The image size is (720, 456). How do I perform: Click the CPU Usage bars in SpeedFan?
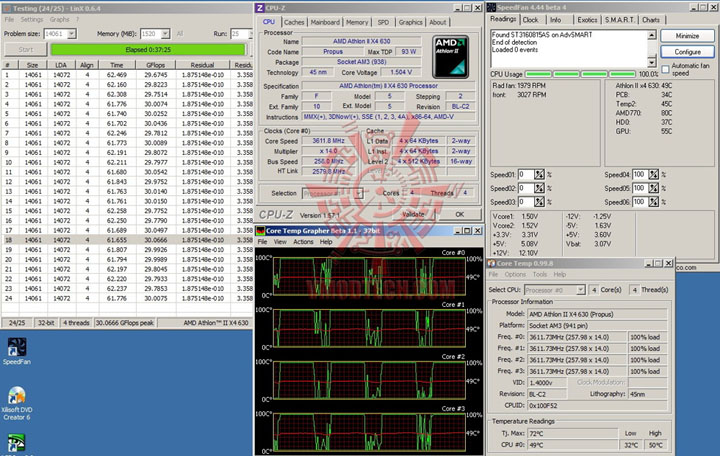(x=580, y=74)
